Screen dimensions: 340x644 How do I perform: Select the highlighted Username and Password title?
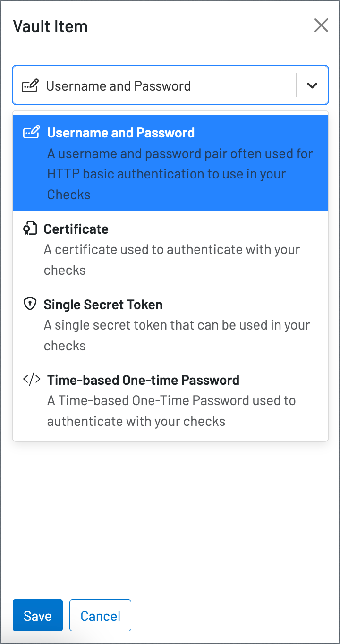pyautogui.click(x=121, y=133)
